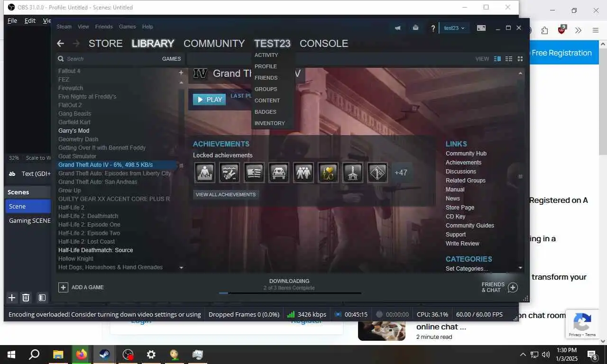Click the Write Review link
The width and height of the screenshot is (607, 364).
462,244
